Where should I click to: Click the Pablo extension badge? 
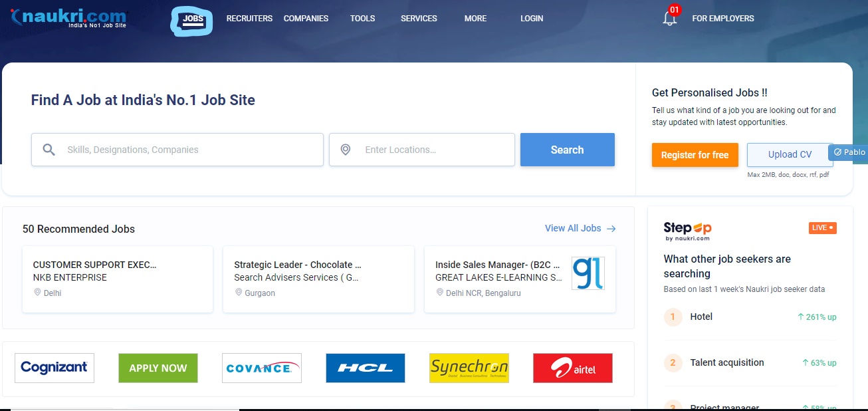[x=849, y=152]
